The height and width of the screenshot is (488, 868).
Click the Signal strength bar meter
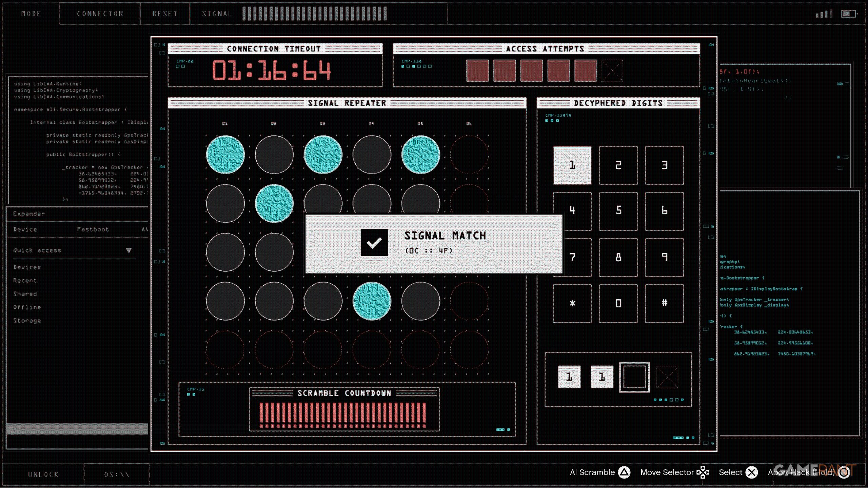click(315, 14)
